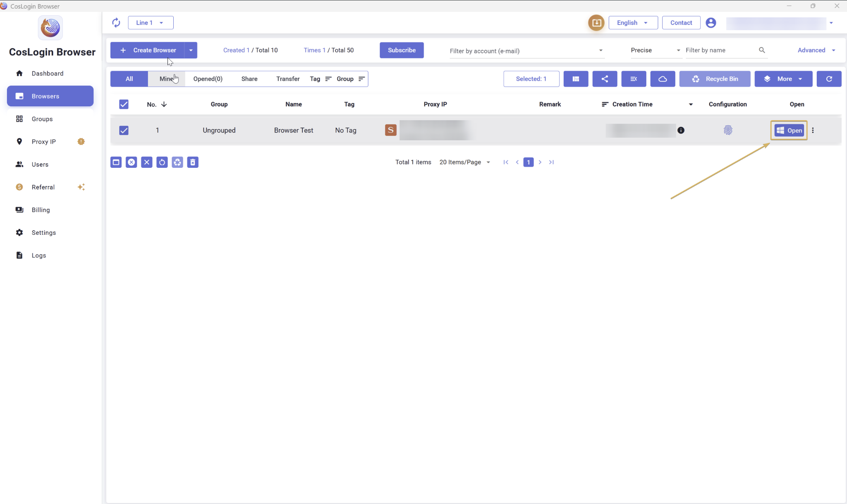Click the Subscribe button
This screenshot has height=504, width=847.
(x=402, y=50)
